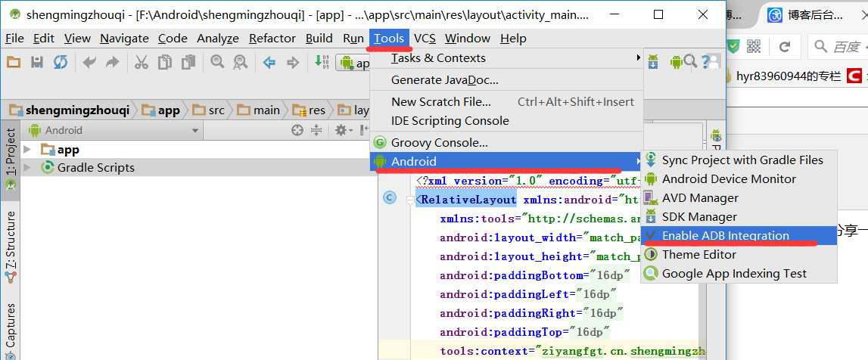
Task: Click the main breadcrumb folder
Action: [x=259, y=110]
